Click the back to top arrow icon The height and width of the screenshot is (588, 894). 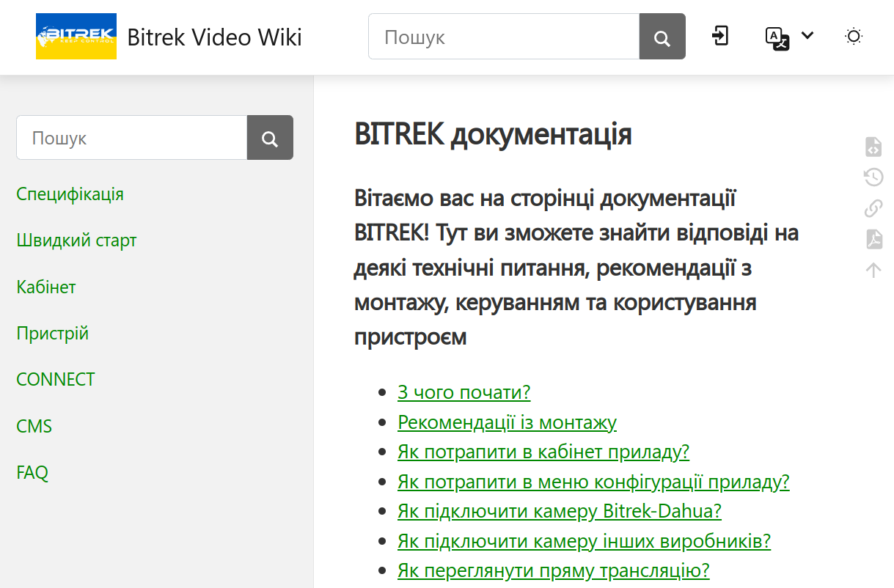(x=873, y=270)
